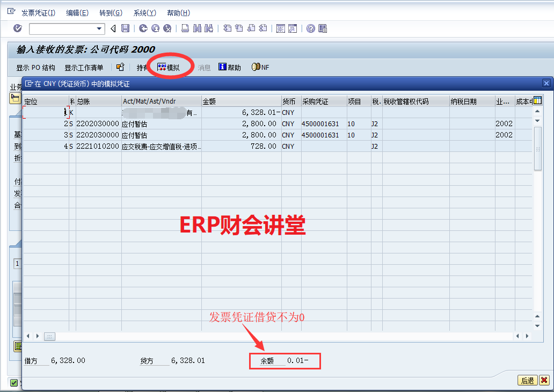Click the NF coins button

(x=260, y=68)
